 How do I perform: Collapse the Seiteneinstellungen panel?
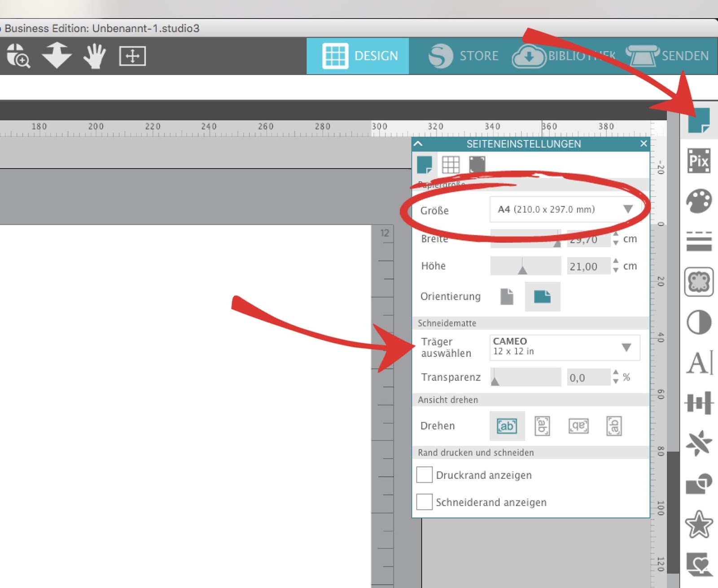click(x=418, y=144)
